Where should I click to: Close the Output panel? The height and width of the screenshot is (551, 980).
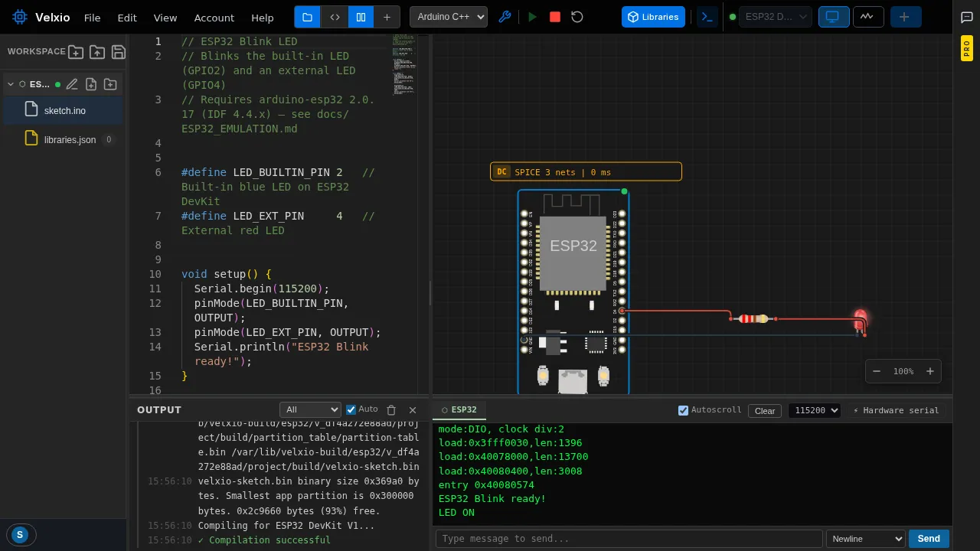pos(413,410)
